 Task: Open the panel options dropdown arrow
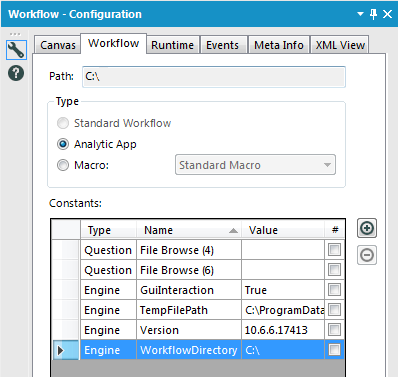click(x=360, y=14)
